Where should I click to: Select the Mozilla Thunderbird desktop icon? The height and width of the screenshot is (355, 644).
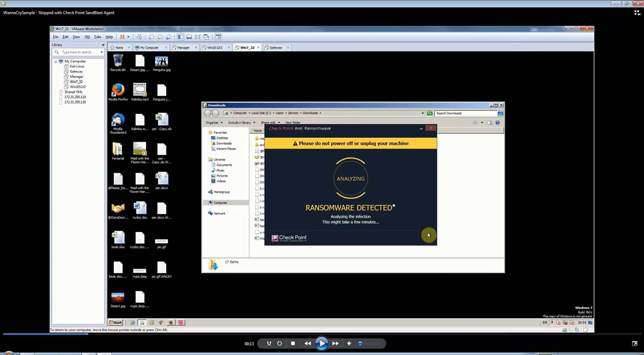[x=118, y=123]
